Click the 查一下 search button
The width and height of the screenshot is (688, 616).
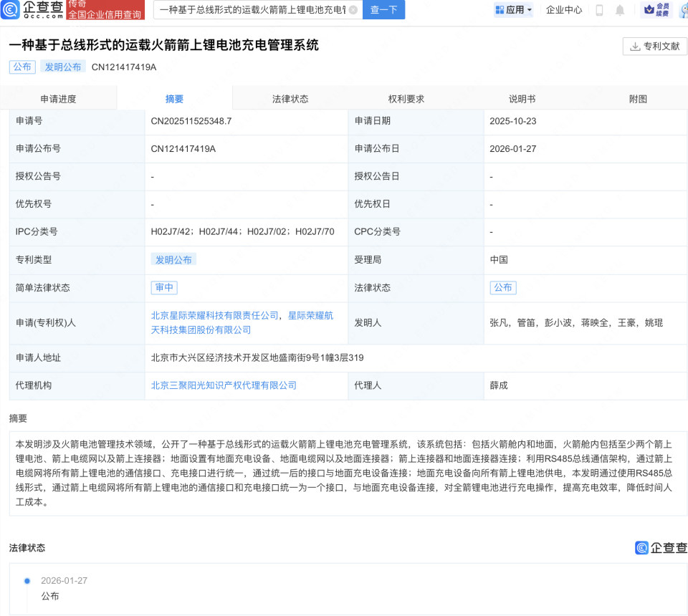383,10
